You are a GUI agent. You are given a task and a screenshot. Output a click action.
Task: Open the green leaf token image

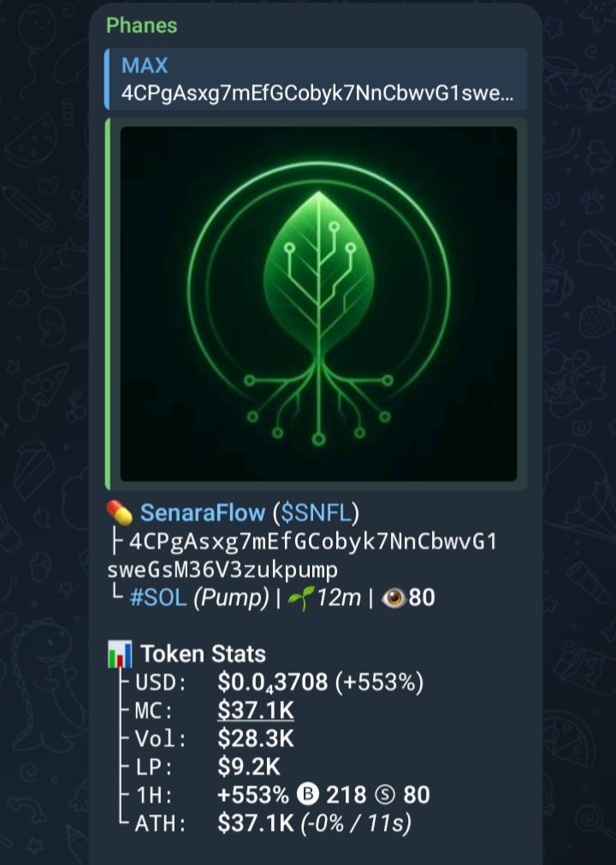(x=319, y=304)
